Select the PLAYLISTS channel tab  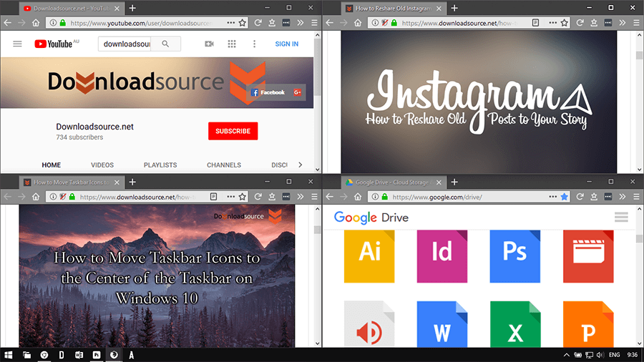[x=160, y=165]
